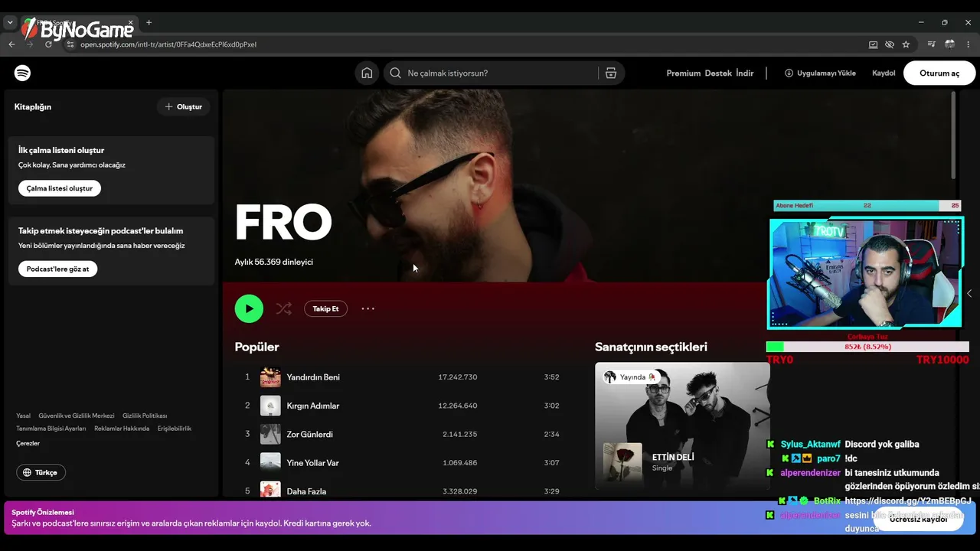Open the İndir link
The image size is (980, 551).
745,73
